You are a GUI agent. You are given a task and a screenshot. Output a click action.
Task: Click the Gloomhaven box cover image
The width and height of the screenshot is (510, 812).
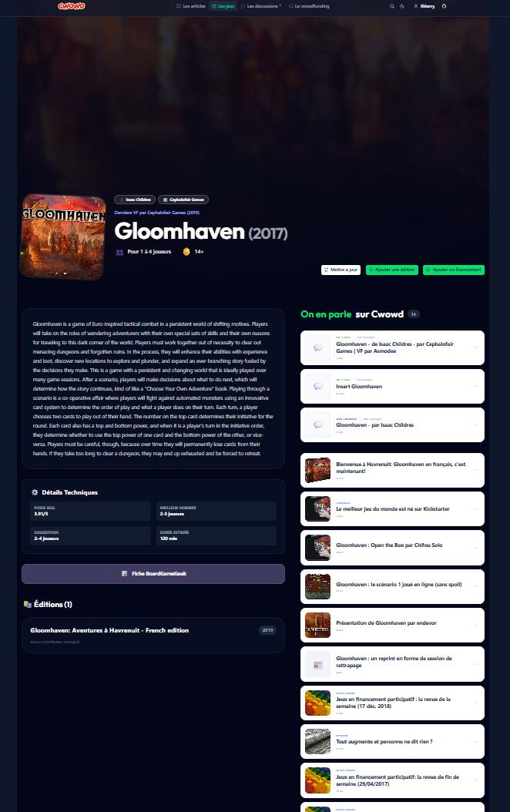(x=62, y=237)
